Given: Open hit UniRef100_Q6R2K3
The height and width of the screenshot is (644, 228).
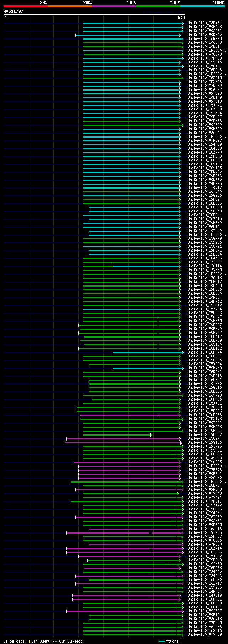Looking at the screenshot, I should coord(204,38).
